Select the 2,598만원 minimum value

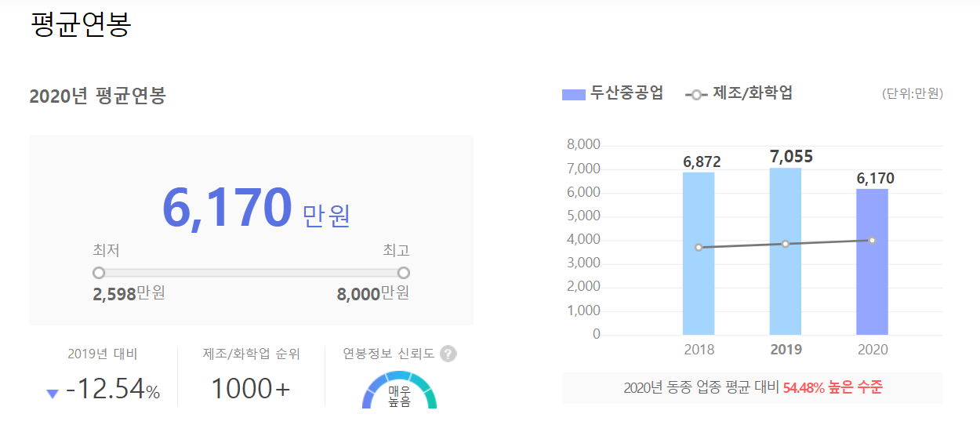coord(129,294)
